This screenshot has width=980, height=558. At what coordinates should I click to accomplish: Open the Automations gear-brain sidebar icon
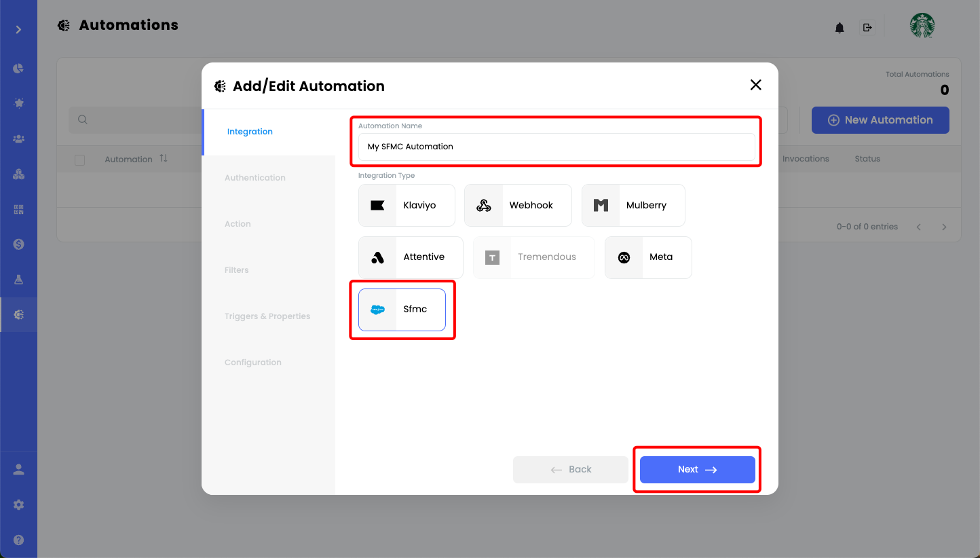(x=18, y=314)
